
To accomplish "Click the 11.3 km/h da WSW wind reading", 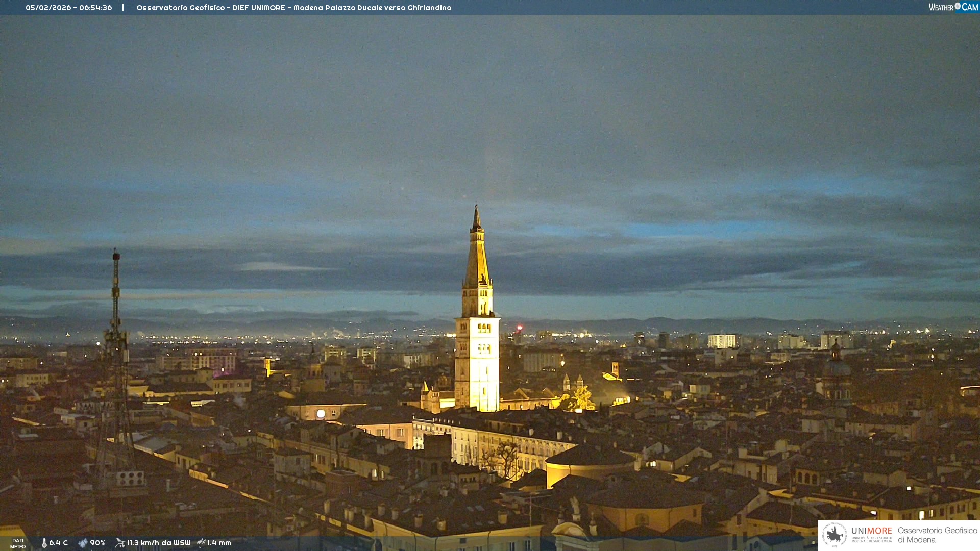I will pos(159,543).
